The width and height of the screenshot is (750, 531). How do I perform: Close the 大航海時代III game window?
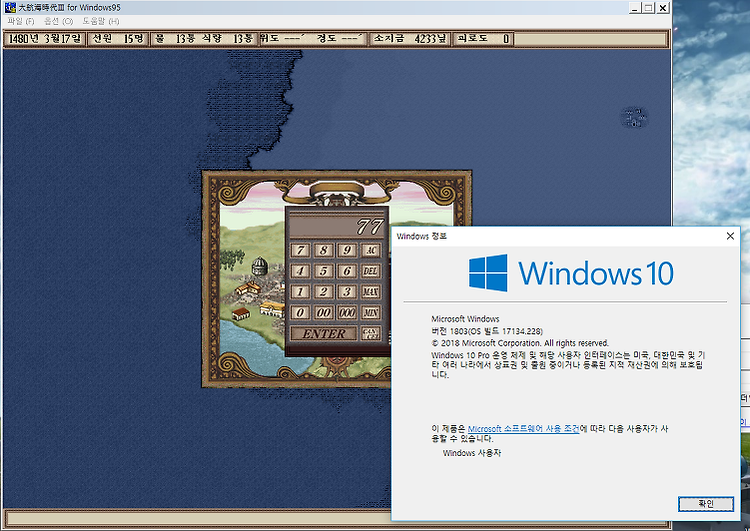pyautogui.click(x=662, y=8)
